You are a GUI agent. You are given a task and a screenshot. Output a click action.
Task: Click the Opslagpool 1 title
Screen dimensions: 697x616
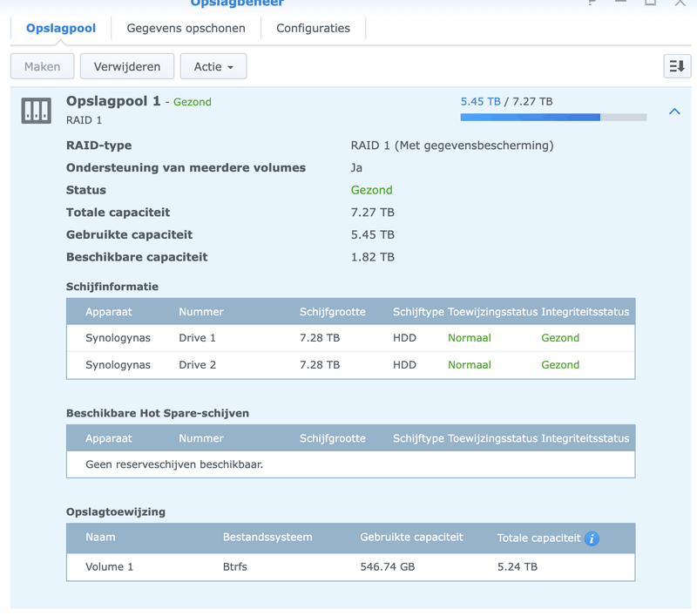point(113,101)
